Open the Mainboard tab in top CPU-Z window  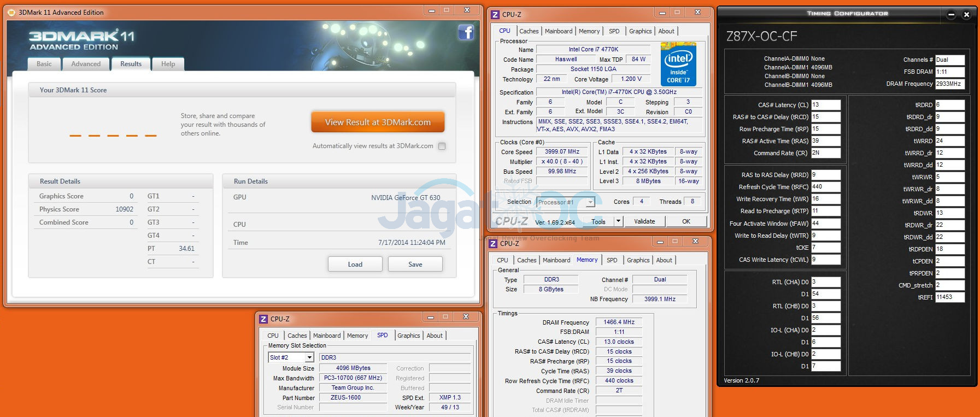559,31
